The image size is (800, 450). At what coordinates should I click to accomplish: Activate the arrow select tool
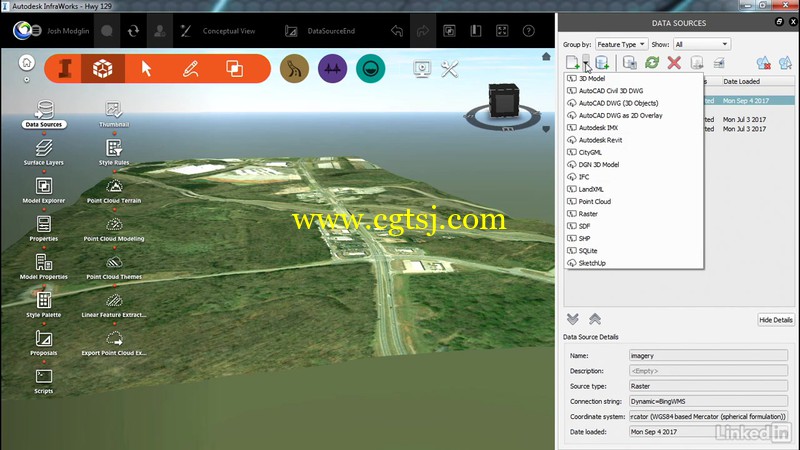(146, 68)
